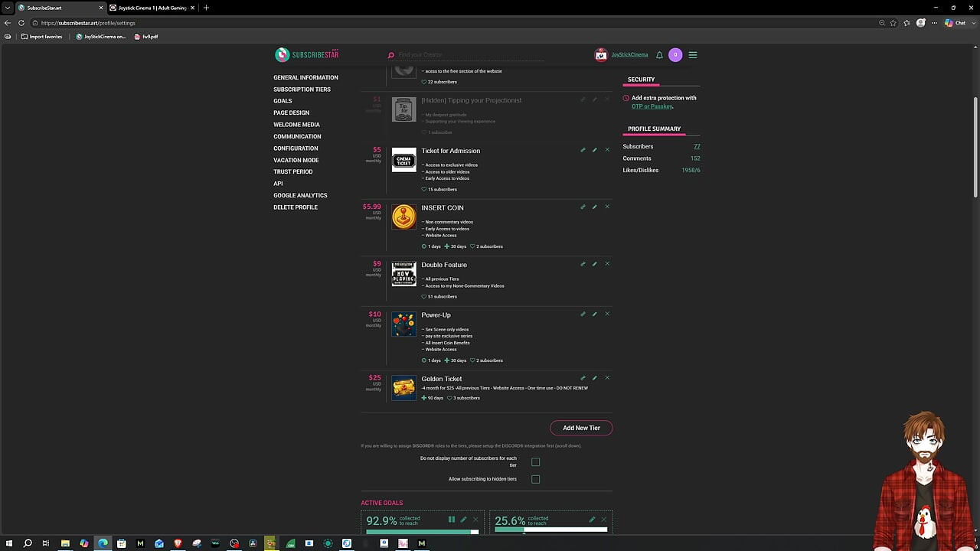Viewport: 980px width, 551px height.
Task: Toggle 'Allow subscribing to hidden tiers' checkbox
Action: pyautogui.click(x=536, y=479)
